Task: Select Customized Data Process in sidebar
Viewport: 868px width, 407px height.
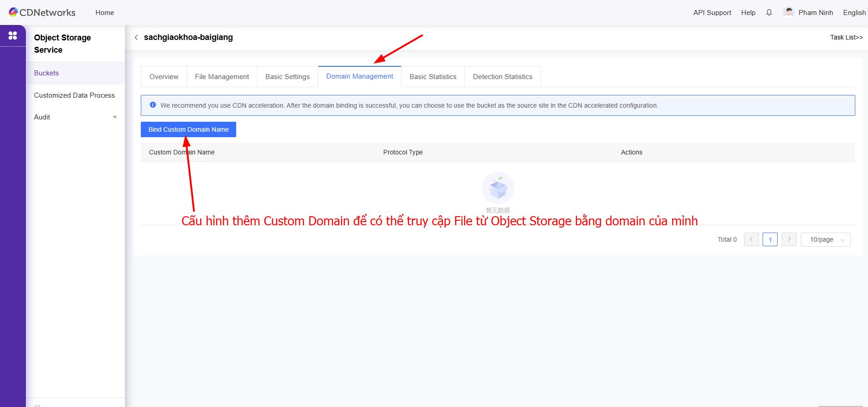Action: pyautogui.click(x=74, y=95)
